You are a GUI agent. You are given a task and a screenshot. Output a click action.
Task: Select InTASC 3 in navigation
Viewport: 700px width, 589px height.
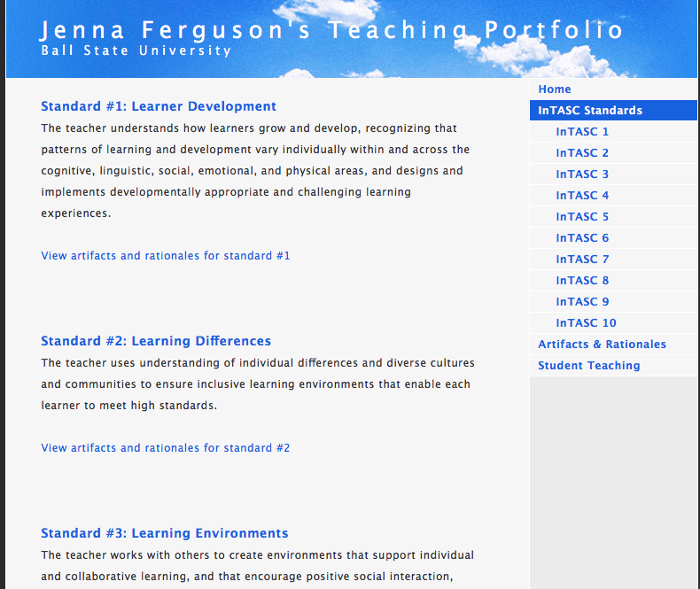[582, 174]
